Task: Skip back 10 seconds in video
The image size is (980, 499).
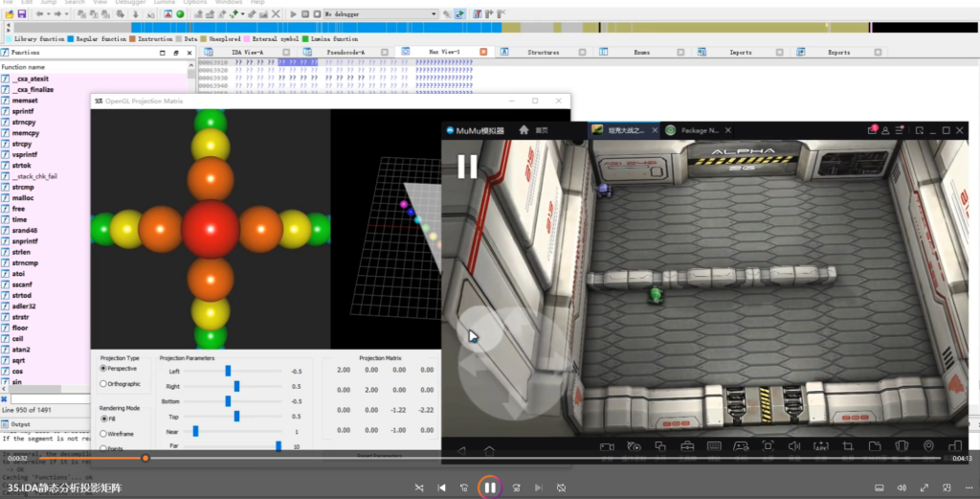Action: [464, 488]
